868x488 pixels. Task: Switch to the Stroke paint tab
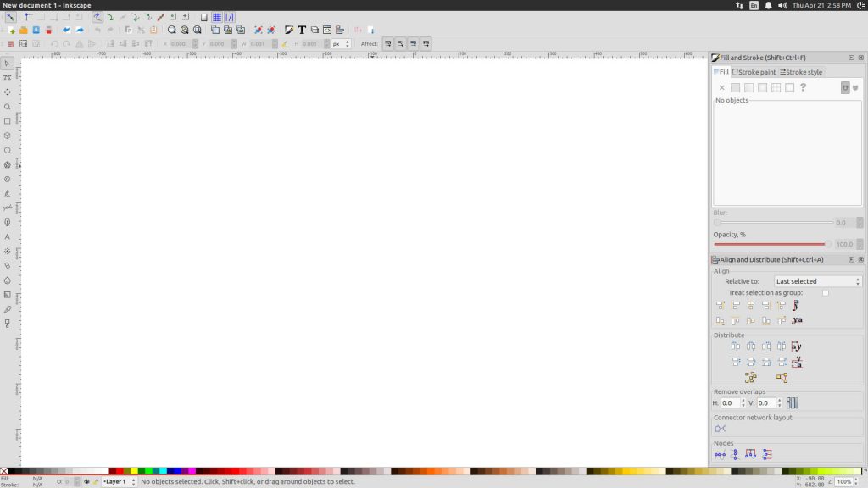(x=754, y=72)
